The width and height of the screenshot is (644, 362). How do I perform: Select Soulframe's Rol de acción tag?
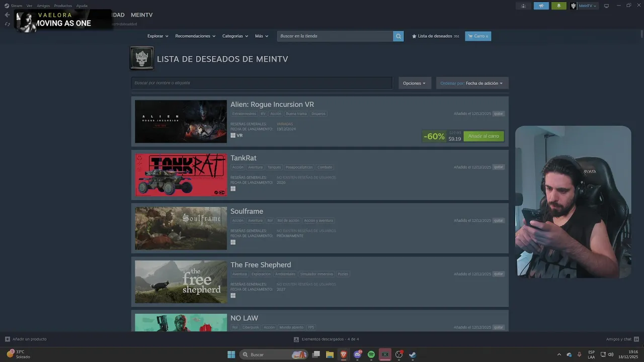(x=288, y=220)
